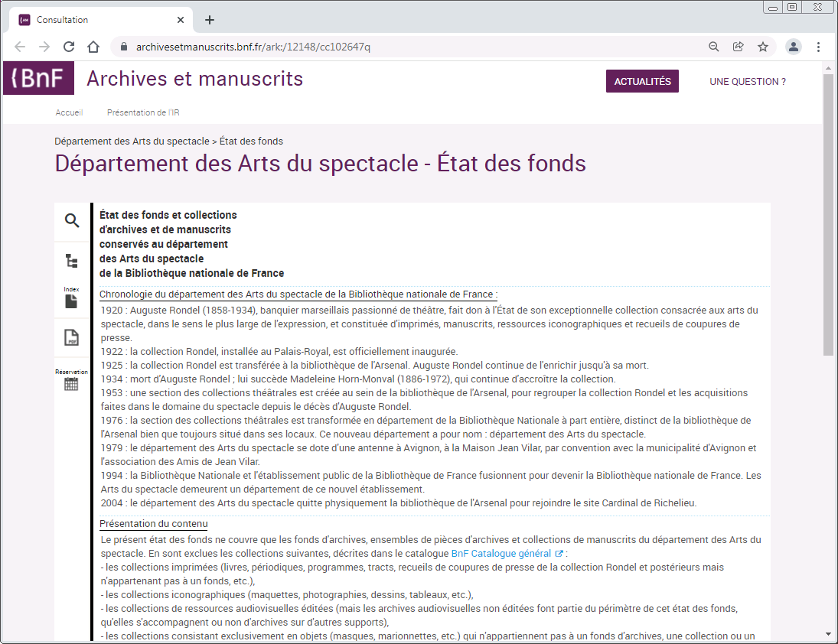Click the 1922 collection Rondel line
The image size is (838, 644).
279,351
